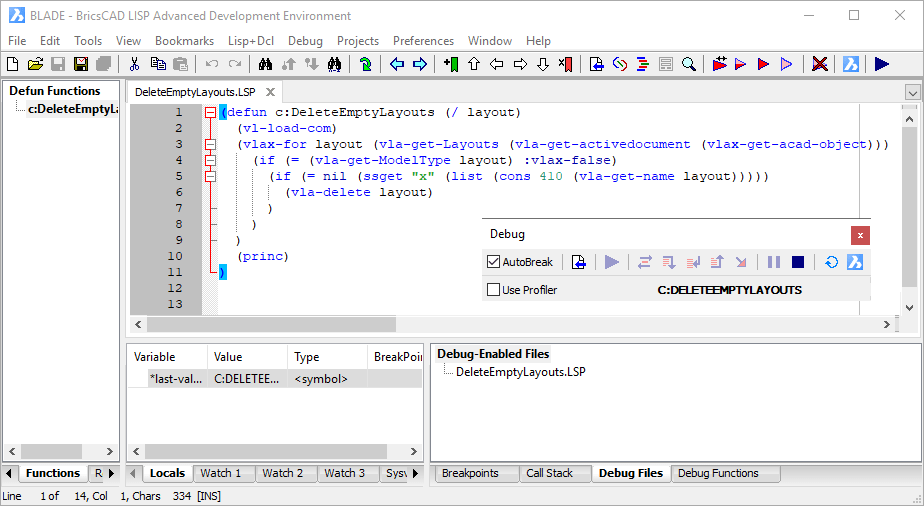
Task: Click the pause button in Debug panel
Action: [x=774, y=262]
